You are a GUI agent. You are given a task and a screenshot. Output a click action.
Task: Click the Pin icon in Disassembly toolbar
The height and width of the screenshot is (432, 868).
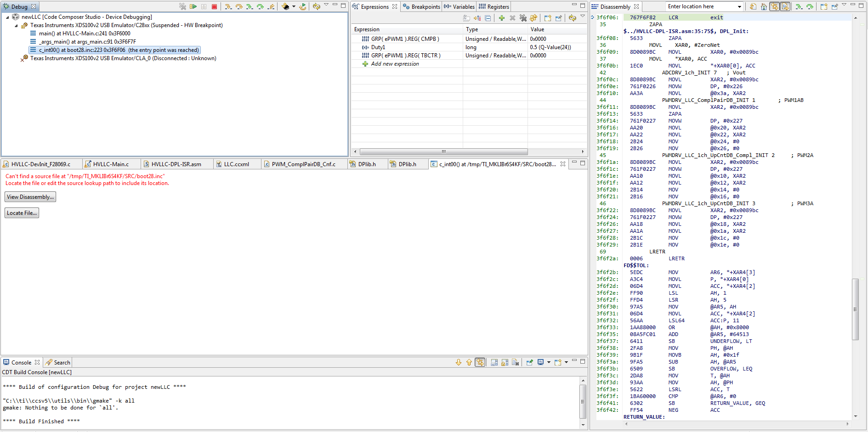(834, 6)
